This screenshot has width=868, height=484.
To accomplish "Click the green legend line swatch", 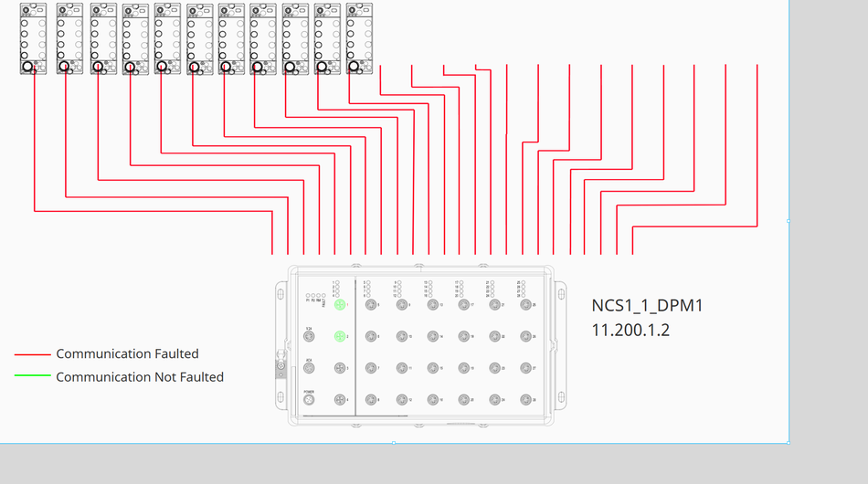I will point(33,376).
